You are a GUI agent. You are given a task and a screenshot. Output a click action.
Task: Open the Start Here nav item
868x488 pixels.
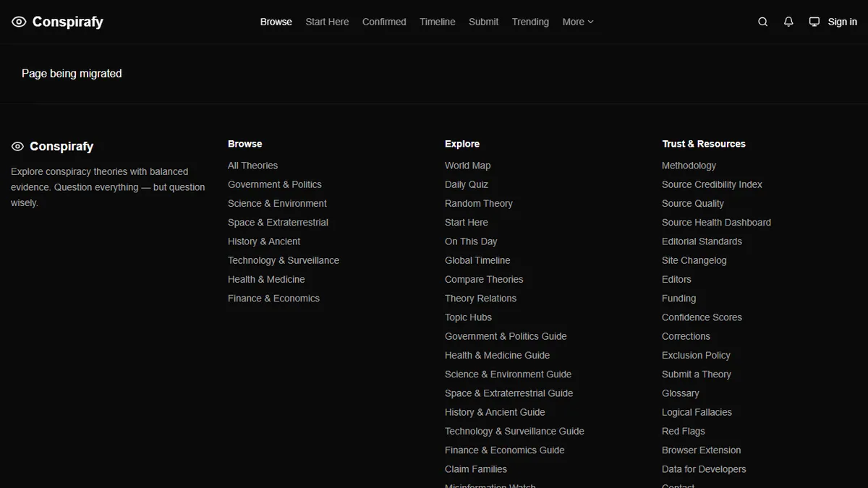pyautogui.click(x=327, y=22)
